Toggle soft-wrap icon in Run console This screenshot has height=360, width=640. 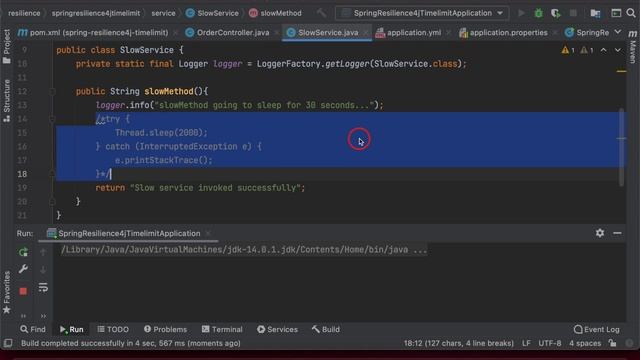point(43,287)
